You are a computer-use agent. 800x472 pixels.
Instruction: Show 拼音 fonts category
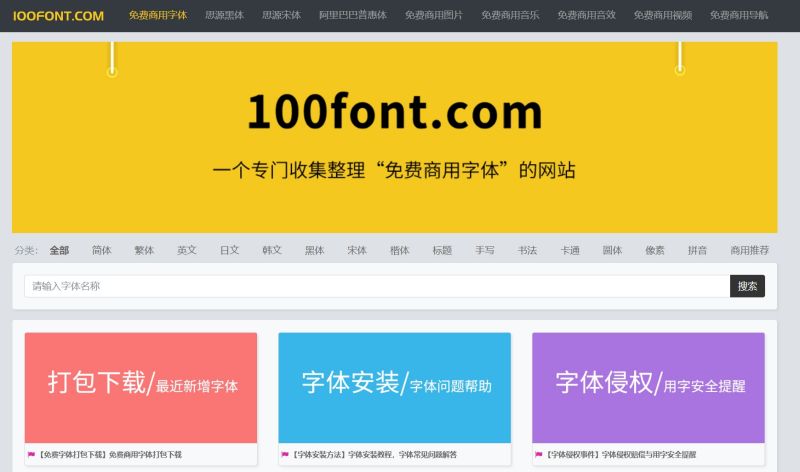697,250
